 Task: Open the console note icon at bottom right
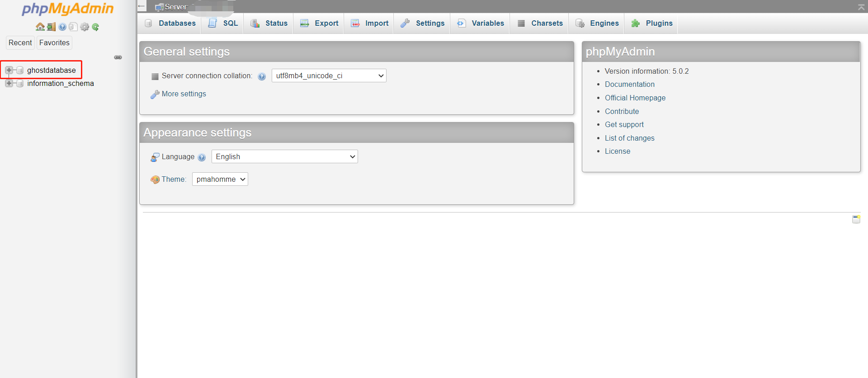856,219
